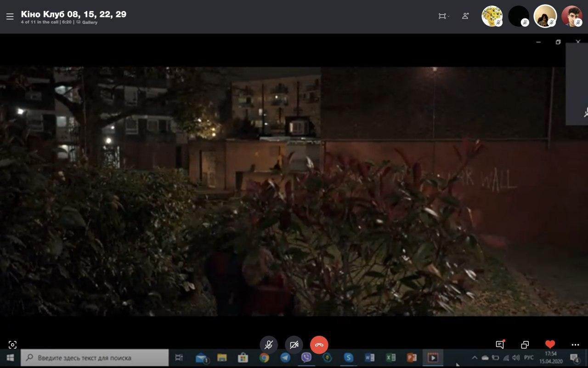Open Microsoft Excel from taskbar
The image size is (588, 368).
(x=391, y=357)
